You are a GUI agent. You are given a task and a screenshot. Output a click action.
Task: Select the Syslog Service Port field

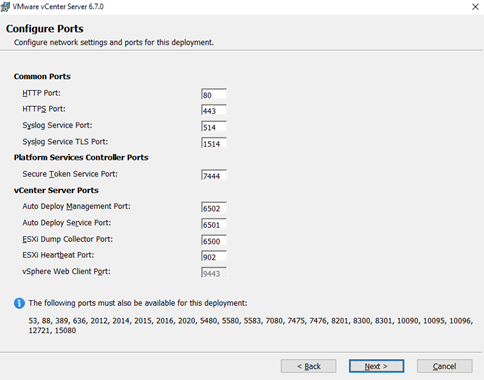[x=214, y=127]
